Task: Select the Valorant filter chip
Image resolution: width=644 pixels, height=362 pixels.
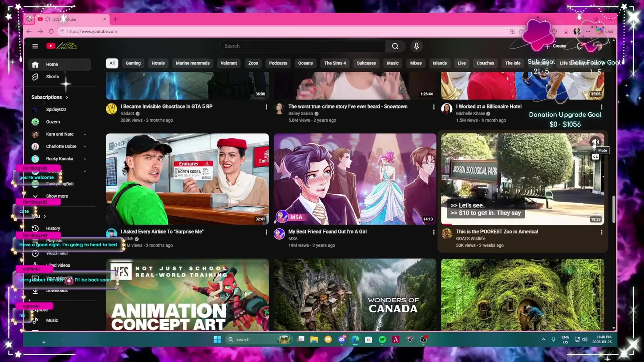Action: 228,63
